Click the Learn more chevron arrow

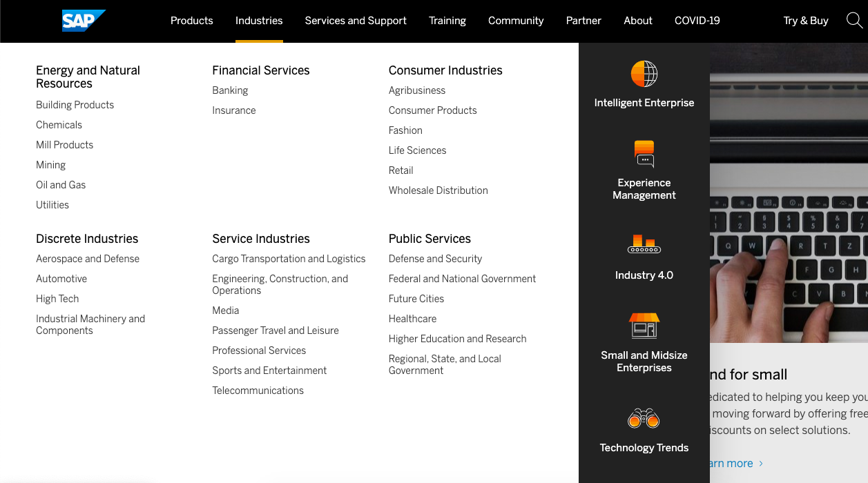click(x=761, y=464)
